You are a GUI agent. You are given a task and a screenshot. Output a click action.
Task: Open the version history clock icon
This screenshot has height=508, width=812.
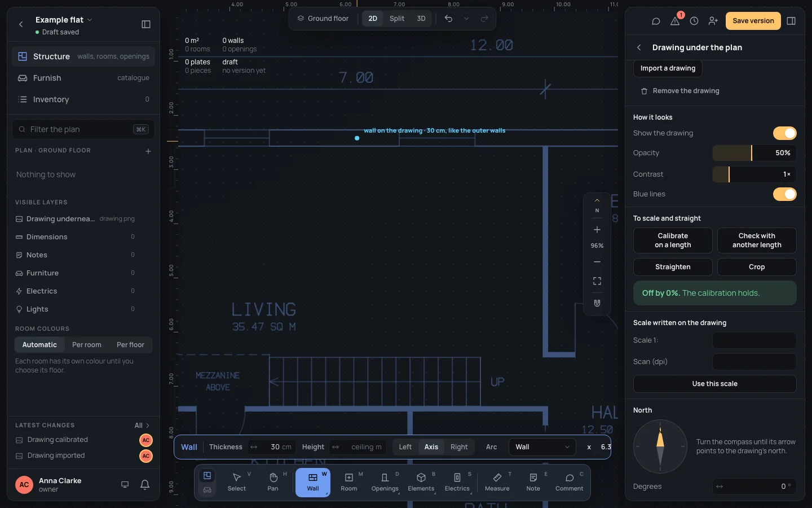coord(694,21)
